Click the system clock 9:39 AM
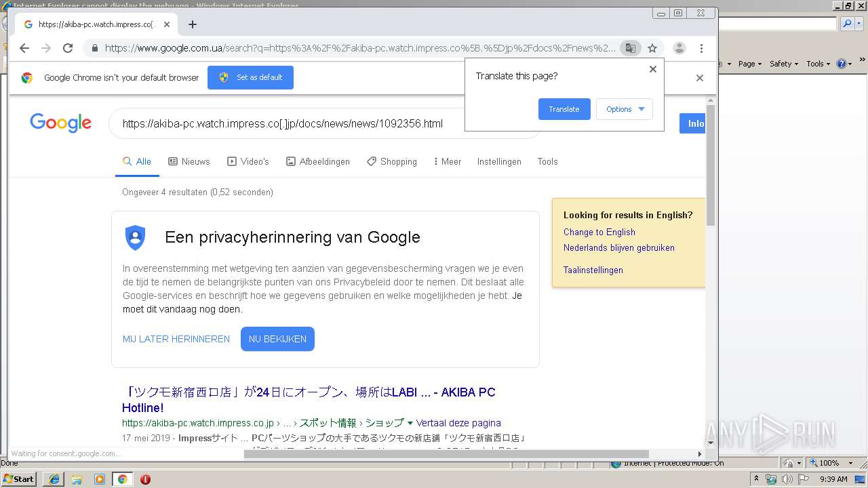Image resolution: width=868 pixels, height=488 pixels. [x=833, y=479]
